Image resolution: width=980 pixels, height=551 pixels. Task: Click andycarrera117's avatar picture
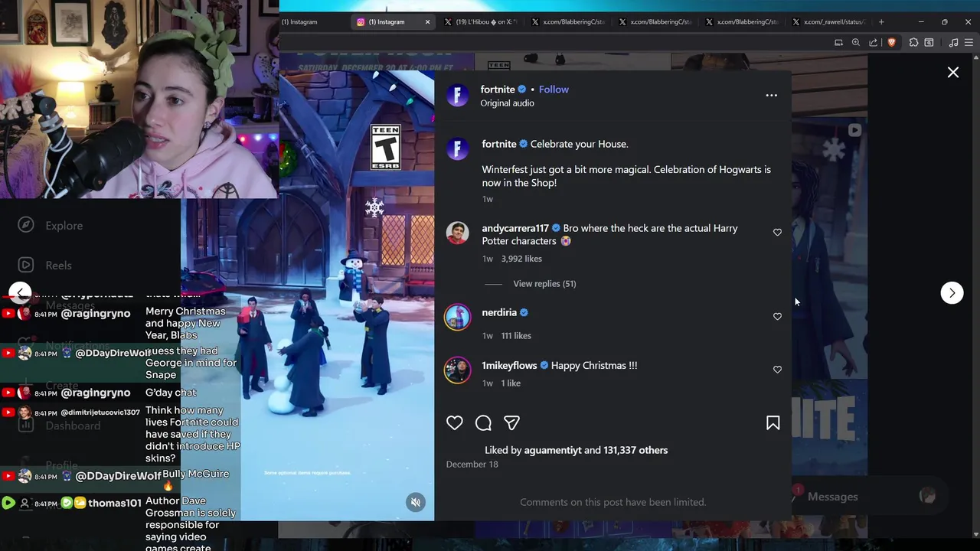click(457, 233)
